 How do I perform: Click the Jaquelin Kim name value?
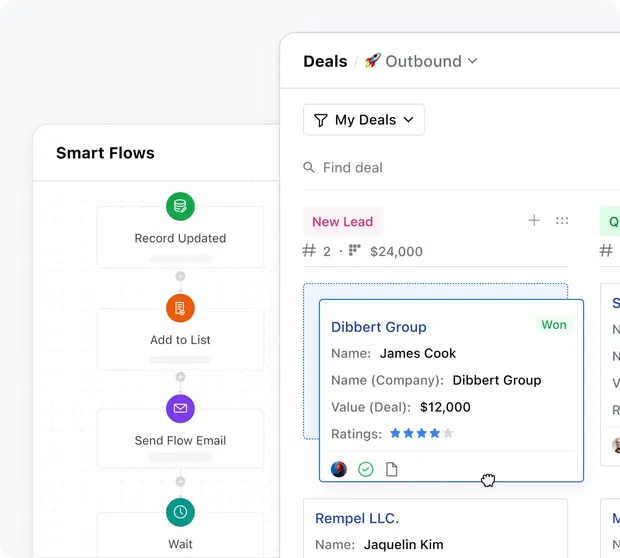(403, 545)
